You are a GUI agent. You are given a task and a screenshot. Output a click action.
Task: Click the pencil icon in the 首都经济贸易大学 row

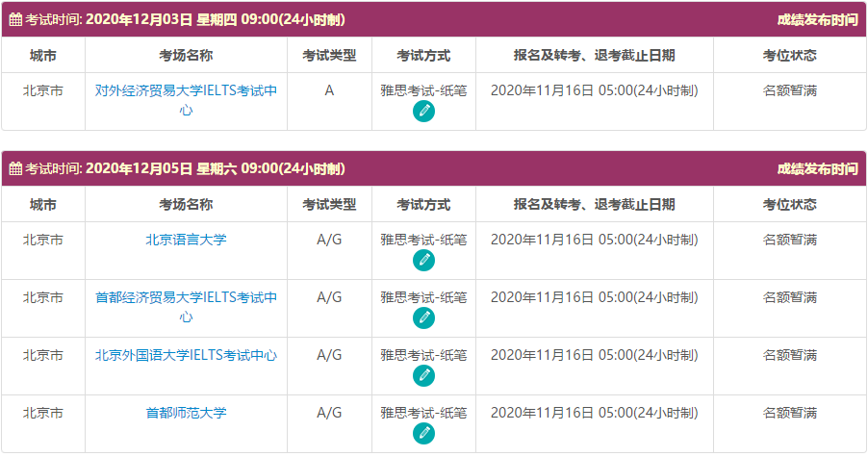click(423, 317)
